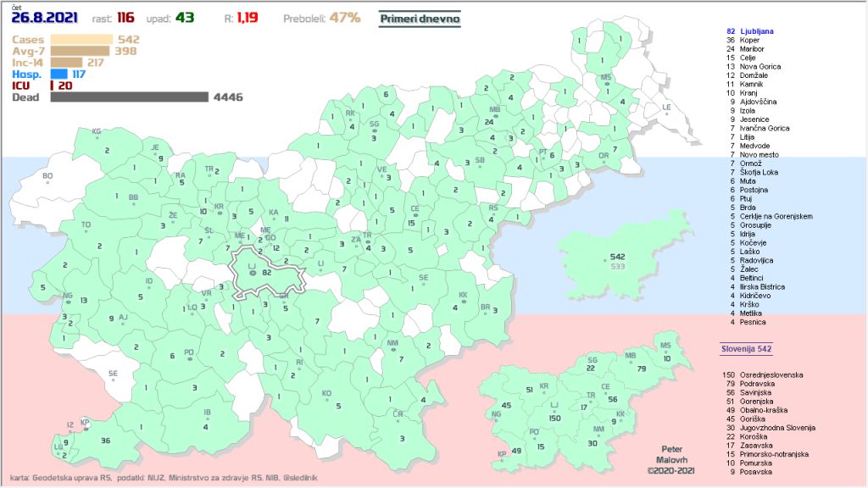Click the Bovec BO marker on the main map

click(47, 183)
